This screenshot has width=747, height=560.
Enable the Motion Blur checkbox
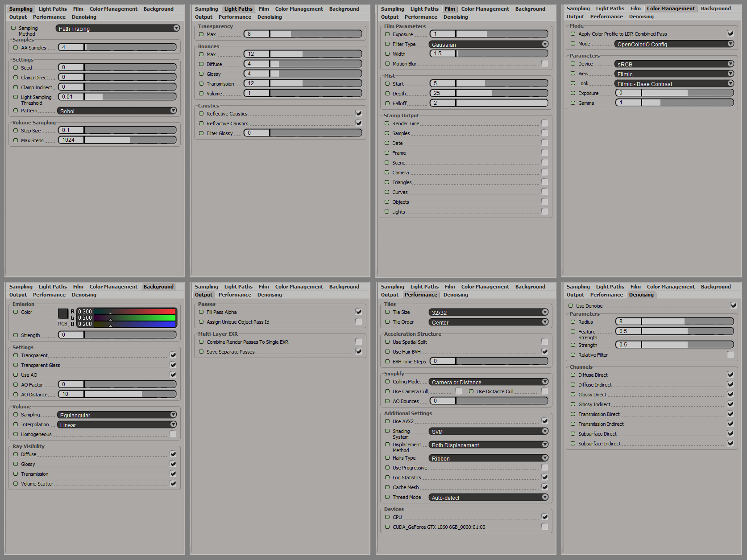click(545, 63)
